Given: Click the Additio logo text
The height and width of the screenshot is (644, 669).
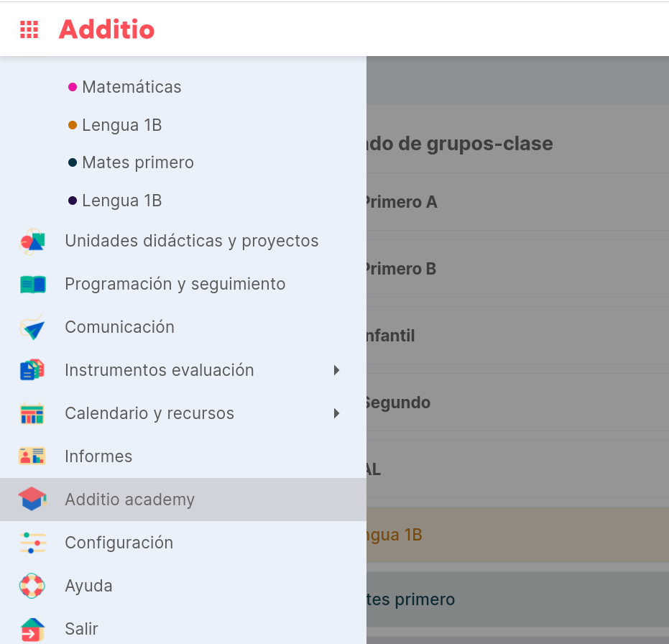Looking at the screenshot, I should 106,29.
